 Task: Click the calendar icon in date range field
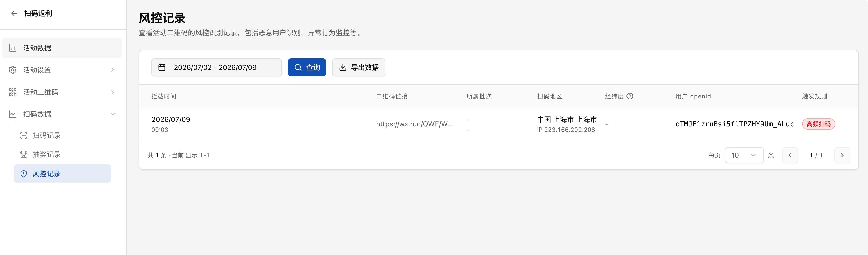point(162,67)
